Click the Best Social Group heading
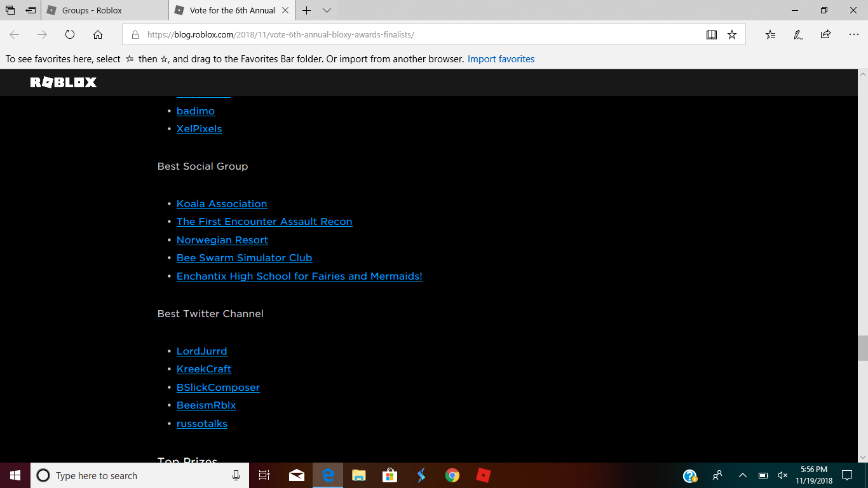 (x=203, y=166)
